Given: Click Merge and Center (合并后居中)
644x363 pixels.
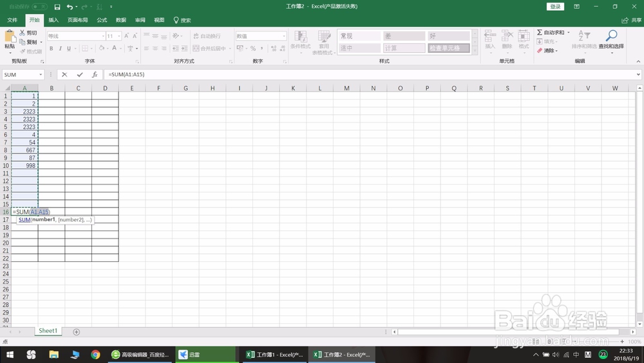Looking at the screenshot, I should [x=209, y=48].
